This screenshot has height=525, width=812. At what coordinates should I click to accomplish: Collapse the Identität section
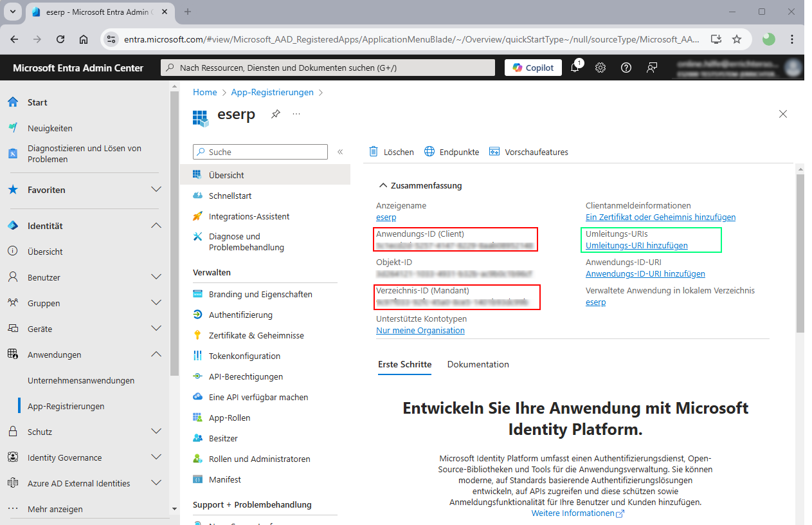[156, 226]
